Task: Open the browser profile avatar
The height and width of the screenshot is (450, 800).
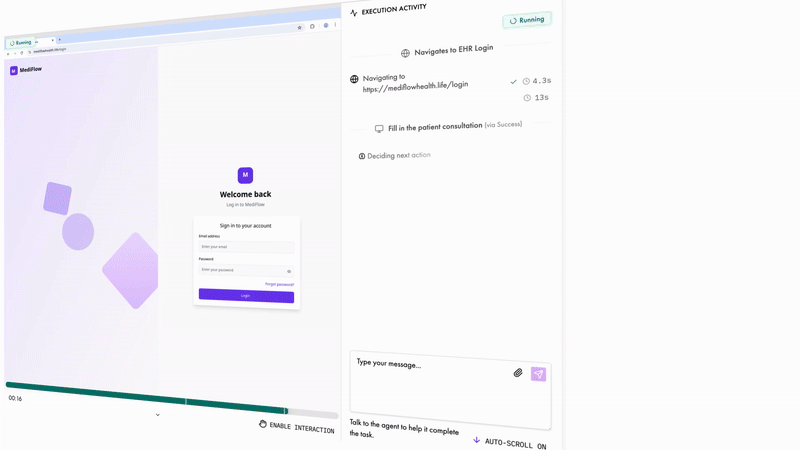Action: point(326,25)
